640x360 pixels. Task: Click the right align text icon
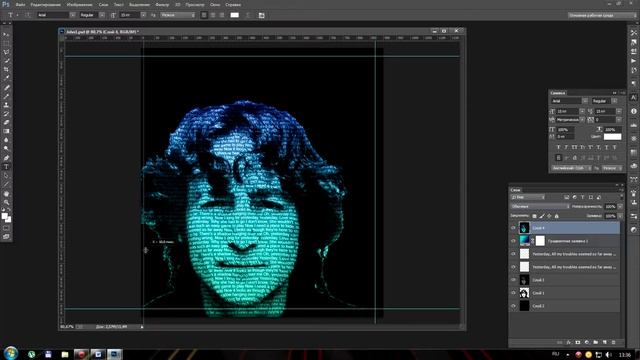coord(222,15)
